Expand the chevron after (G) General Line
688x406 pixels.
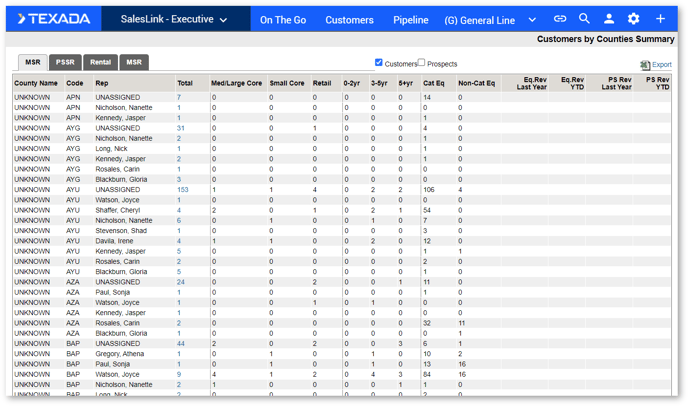coord(532,20)
